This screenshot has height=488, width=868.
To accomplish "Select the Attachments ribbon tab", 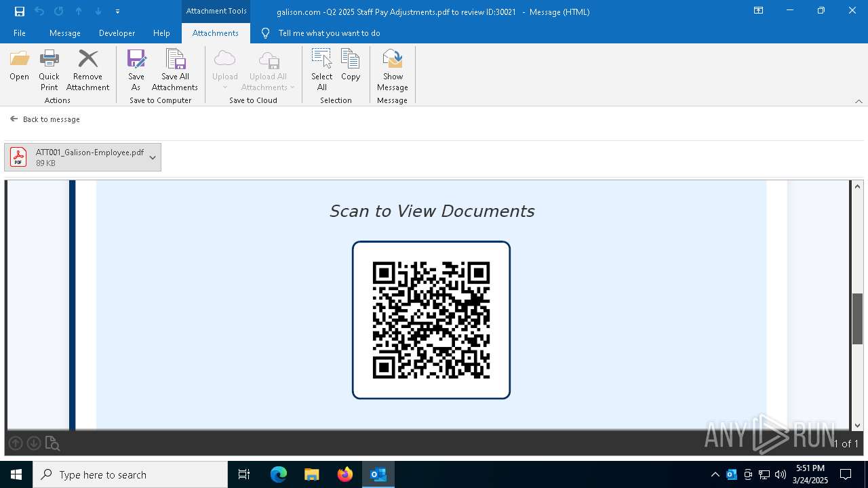I will [216, 33].
